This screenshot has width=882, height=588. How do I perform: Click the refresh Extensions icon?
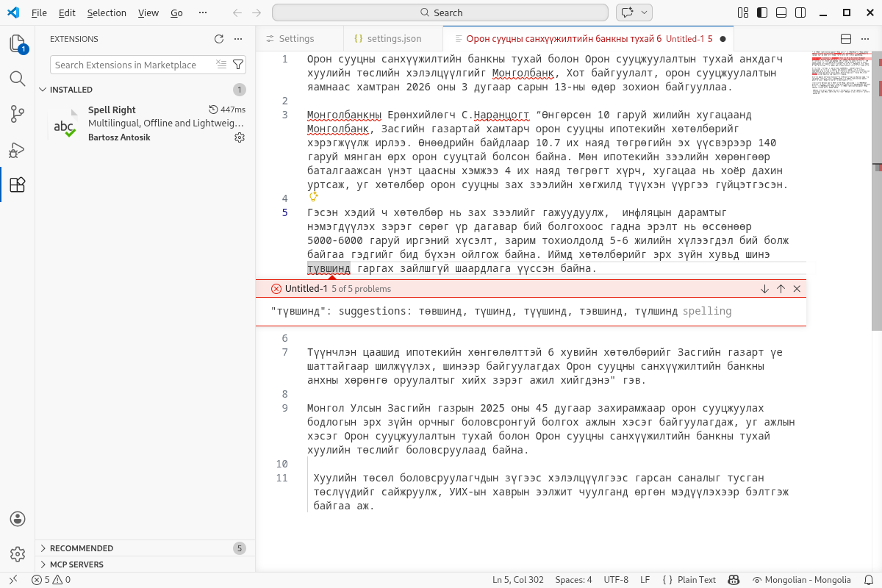click(218, 39)
